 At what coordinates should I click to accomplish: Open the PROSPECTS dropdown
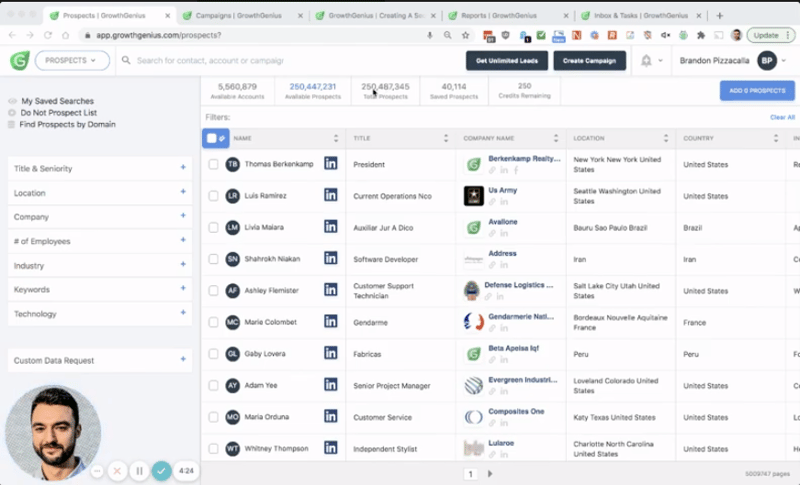click(x=72, y=60)
